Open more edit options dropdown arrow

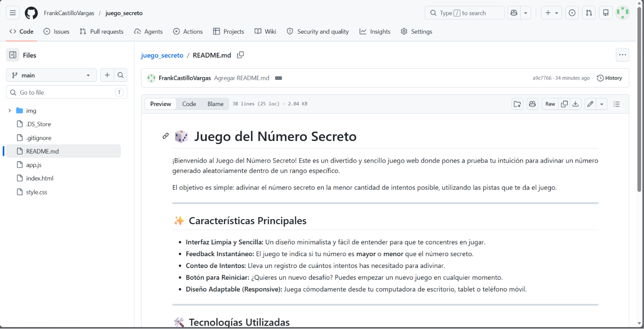(602, 104)
